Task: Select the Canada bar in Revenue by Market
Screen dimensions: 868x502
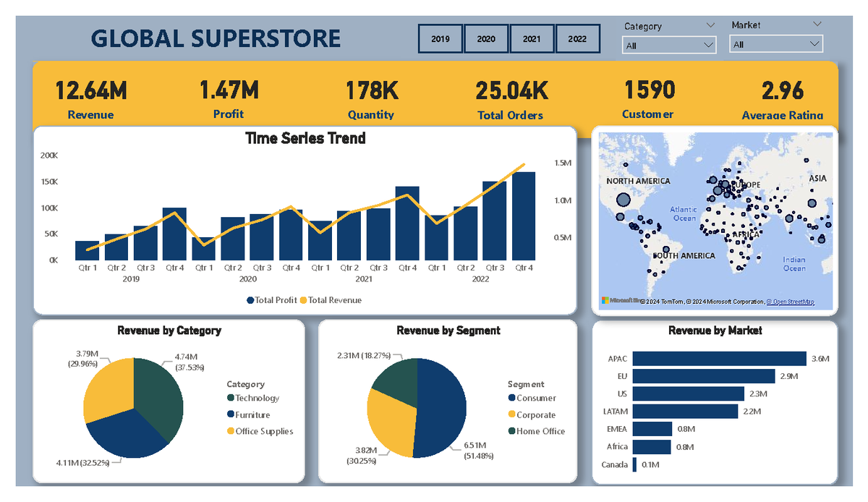Action: pyautogui.click(x=634, y=464)
